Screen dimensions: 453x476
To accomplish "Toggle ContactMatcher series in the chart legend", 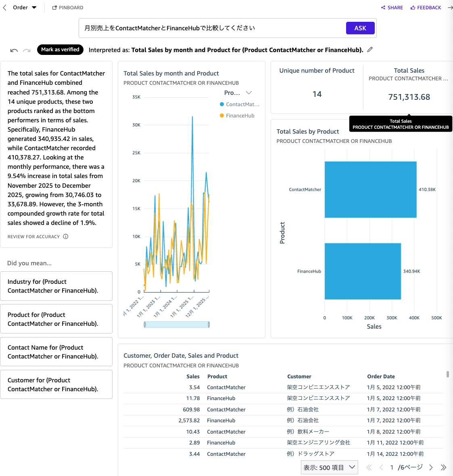I will [240, 104].
